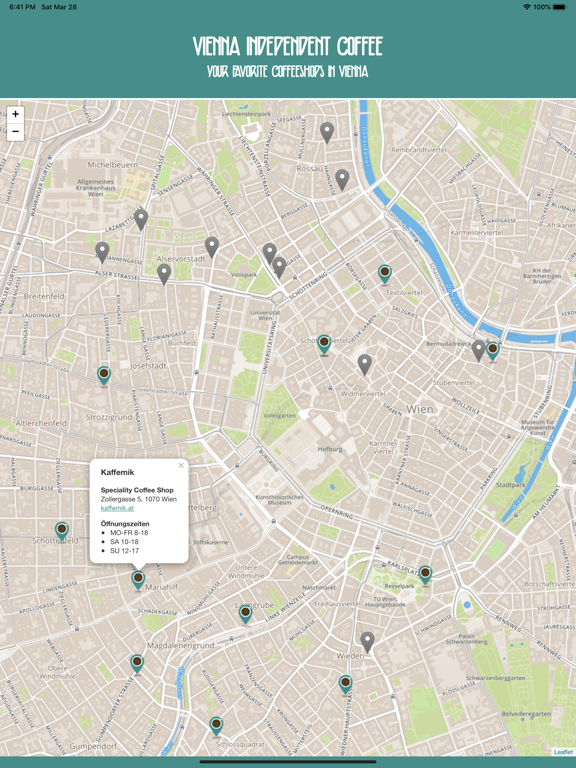Zoom in with the map plus button

15,114
